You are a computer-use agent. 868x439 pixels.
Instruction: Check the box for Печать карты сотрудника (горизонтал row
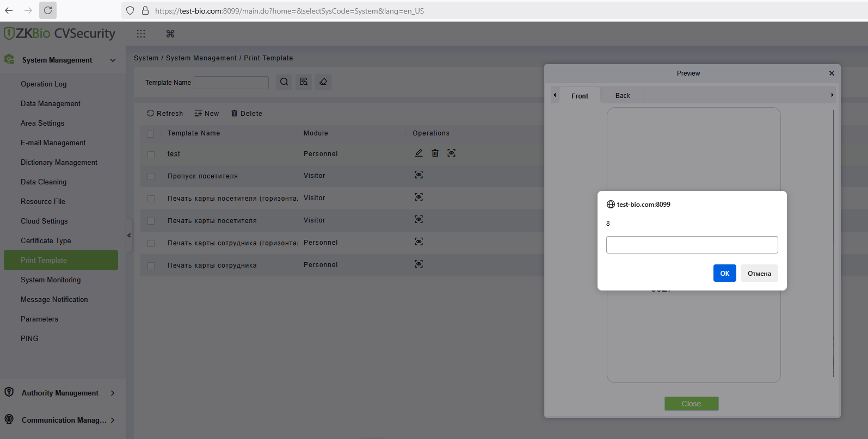point(151,244)
